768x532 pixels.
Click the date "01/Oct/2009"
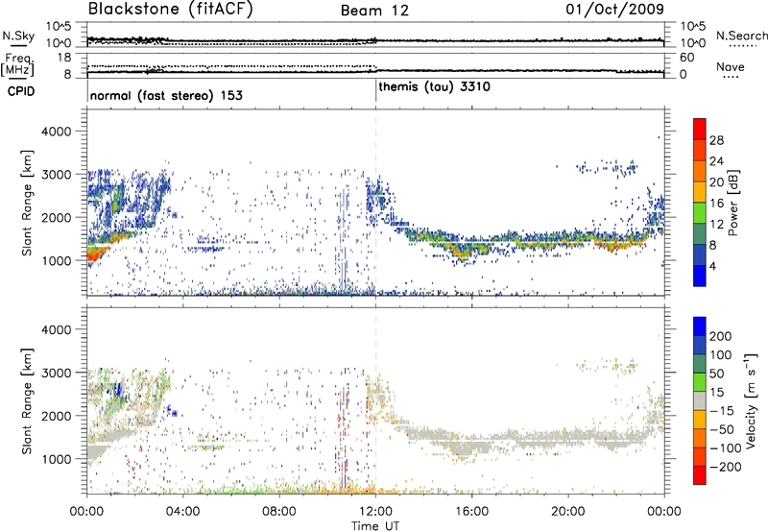pyautogui.click(x=614, y=10)
